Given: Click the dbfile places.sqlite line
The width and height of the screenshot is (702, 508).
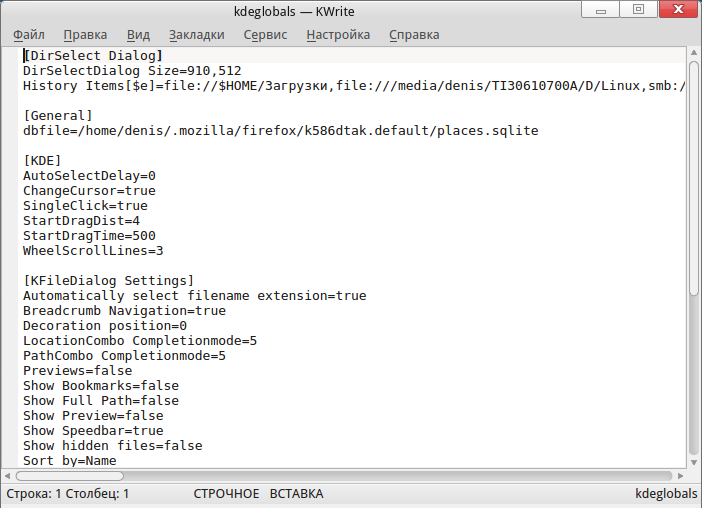Looking at the screenshot, I should pyautogui.click(x=281, y=131).
